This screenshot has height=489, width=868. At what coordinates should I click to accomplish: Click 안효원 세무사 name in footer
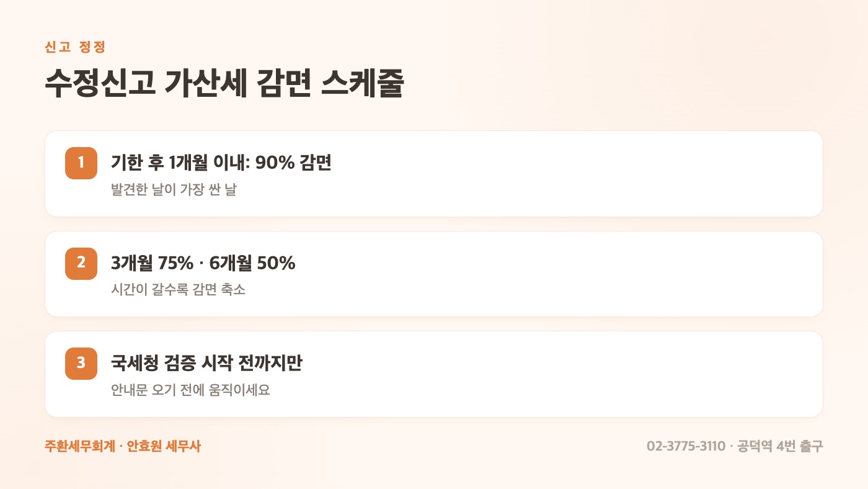coord(164,446)
